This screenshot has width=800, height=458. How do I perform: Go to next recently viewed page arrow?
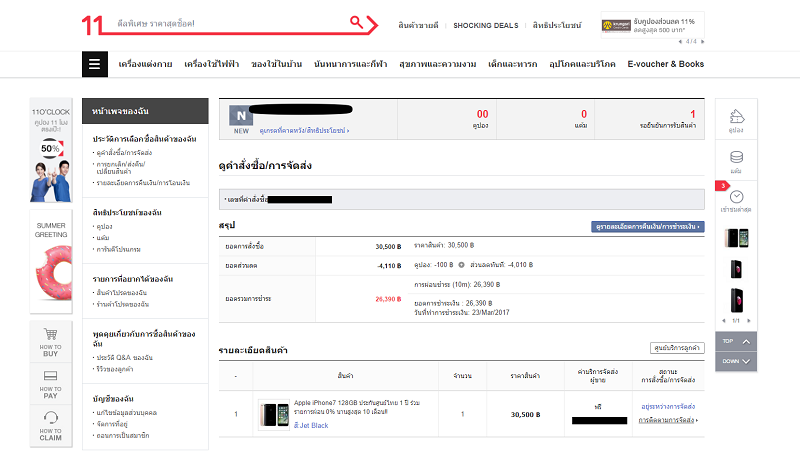pos(751,320)
